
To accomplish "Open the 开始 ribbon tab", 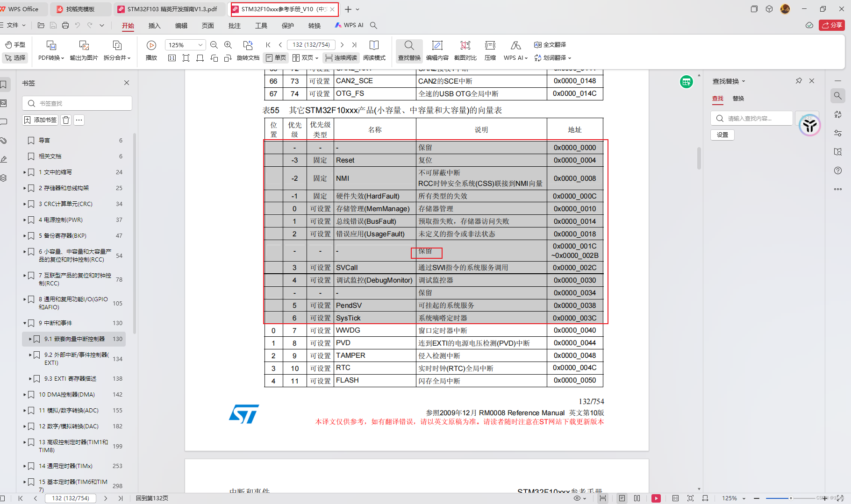I will pyautogui.click(x=128, y=26).
